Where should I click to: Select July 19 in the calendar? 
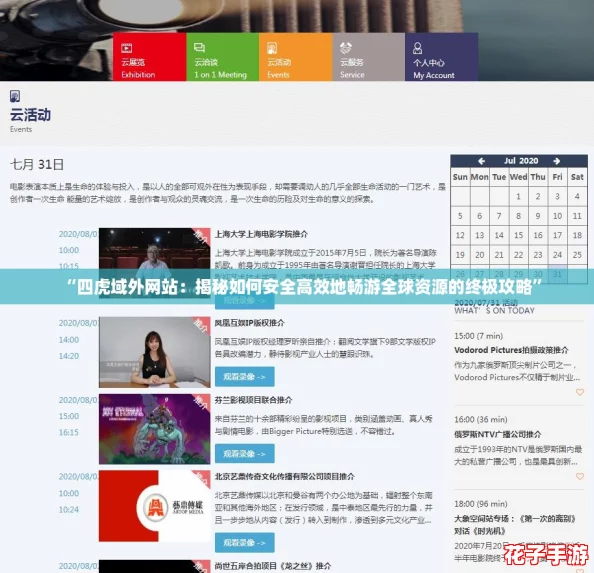(x=460, y=255)
